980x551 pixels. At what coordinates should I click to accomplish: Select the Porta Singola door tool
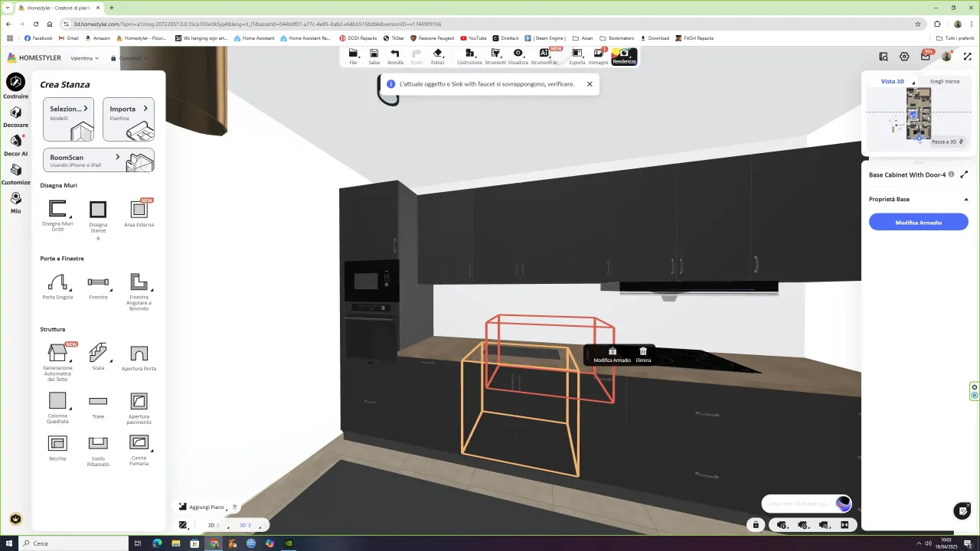57,285
